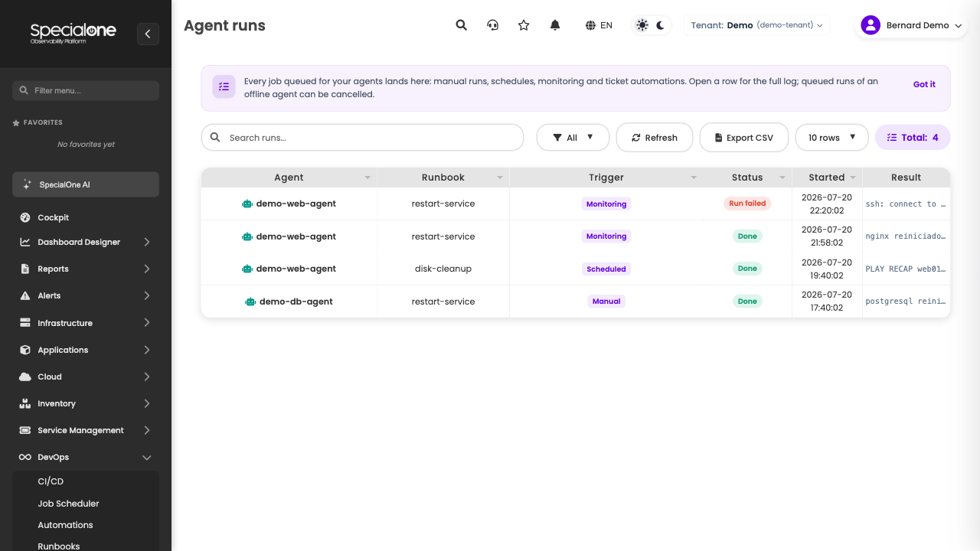Open the All filter dropdown
Screen dimensions: 980x551
pyautogui.click(x=573, y=138)
